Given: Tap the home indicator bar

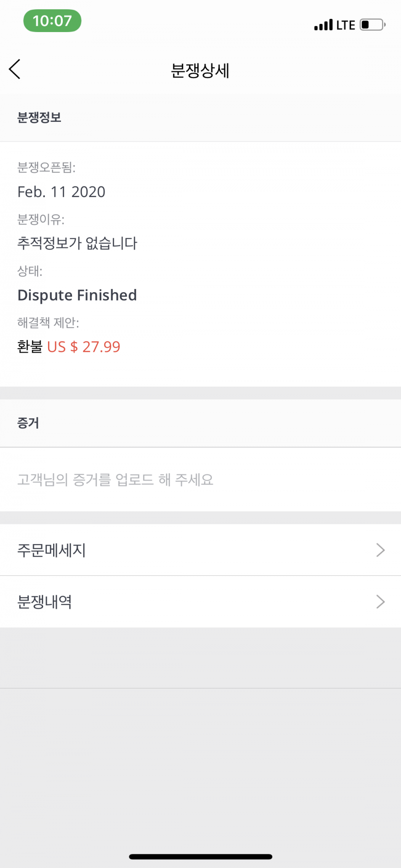Looking at the screenshot, I should pyautogui.click(x=200, y=856).
